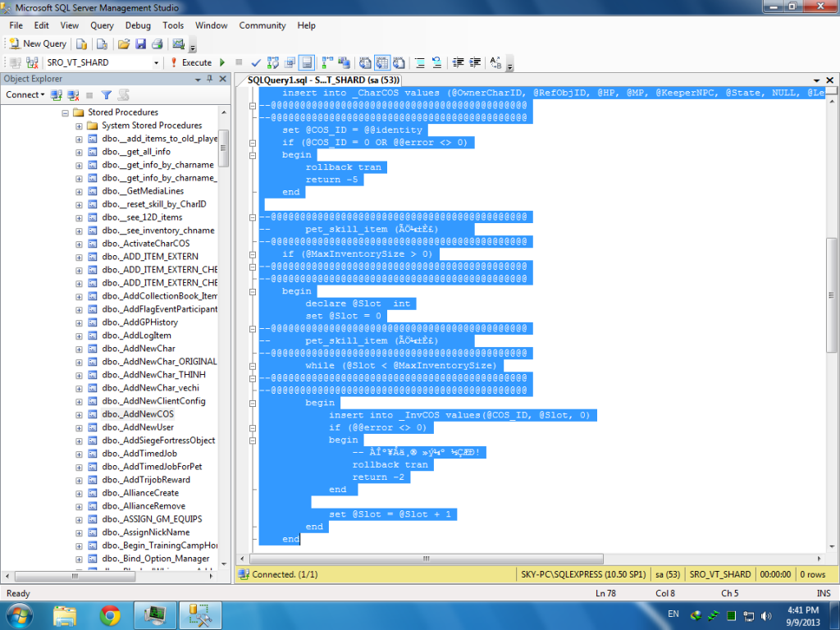
Task: Click the SQL Server Management Studio taskbar button
Action: coord(200,615)
